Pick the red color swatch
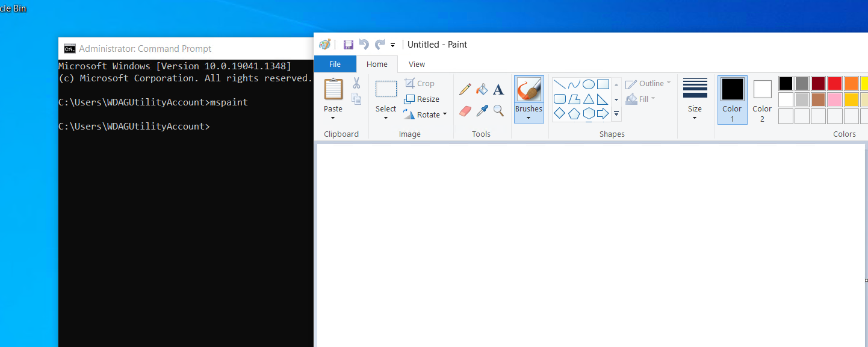This screenshot has width=868, height=347. (834, 83)
